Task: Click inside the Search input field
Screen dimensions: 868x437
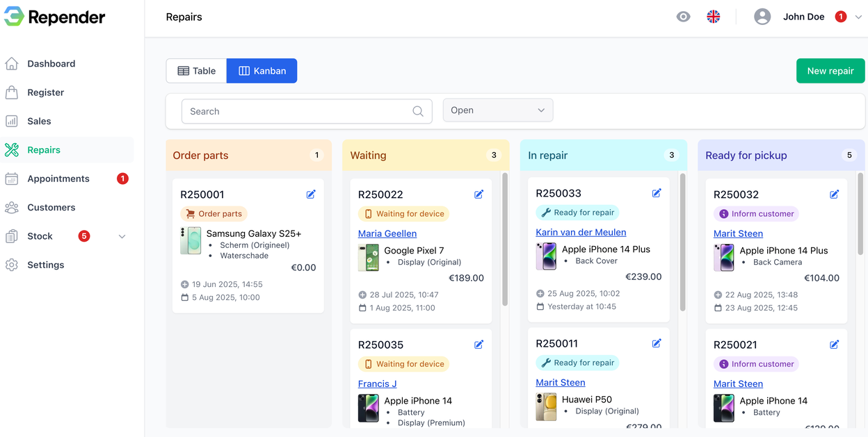Action: click(x=292, y=111)
